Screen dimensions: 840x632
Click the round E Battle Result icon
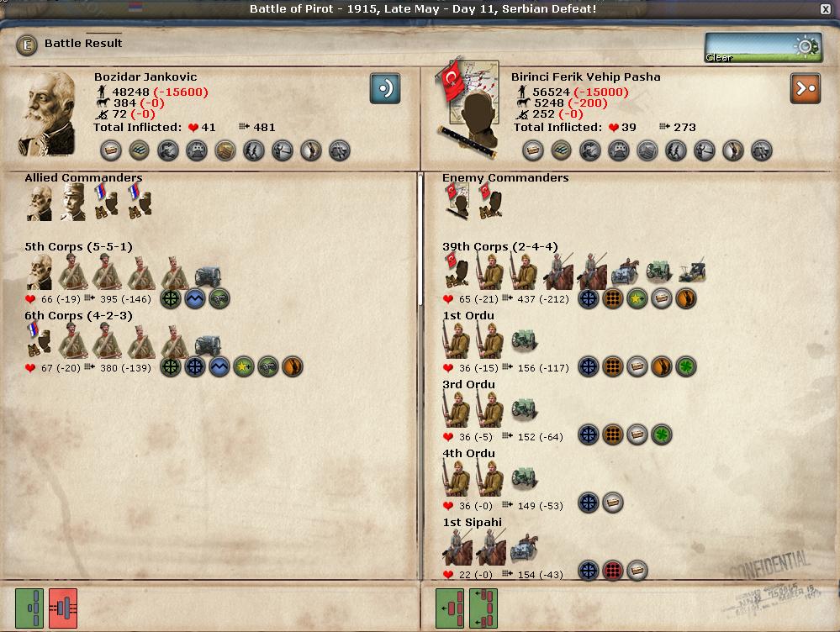27,45
